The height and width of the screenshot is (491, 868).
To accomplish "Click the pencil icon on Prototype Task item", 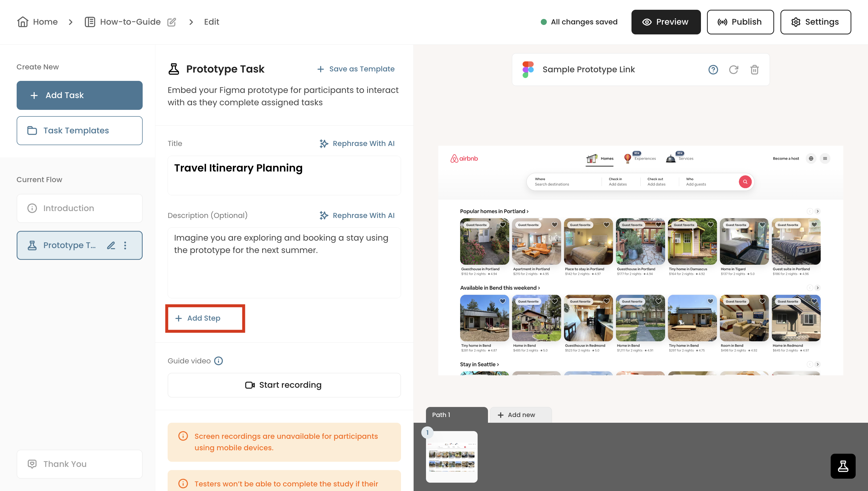I will pos(111,245).
